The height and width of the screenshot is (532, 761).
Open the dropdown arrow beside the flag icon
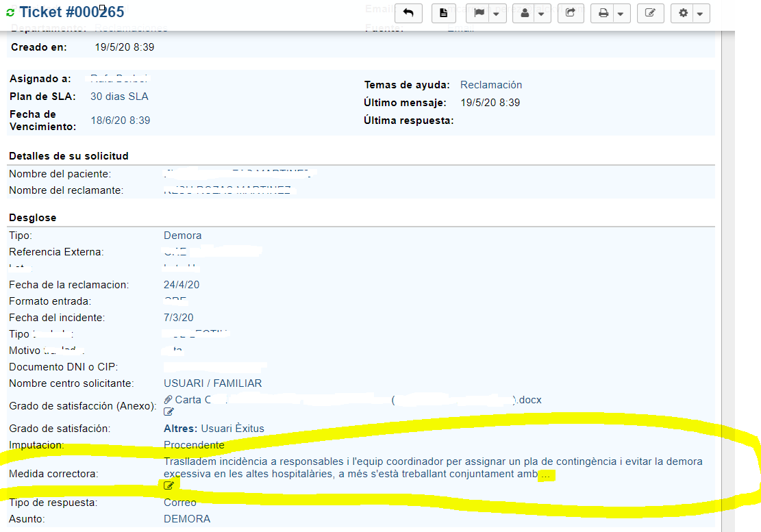(496, 14)
